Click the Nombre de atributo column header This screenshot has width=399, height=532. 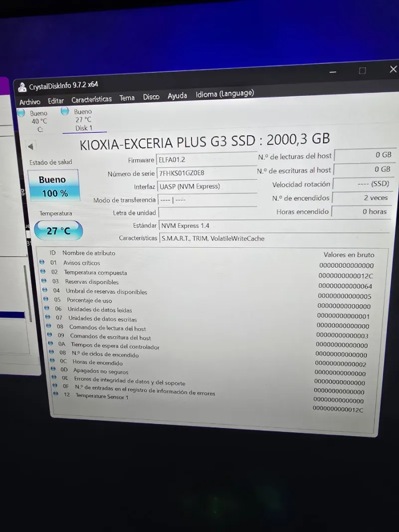coord(89,253)
